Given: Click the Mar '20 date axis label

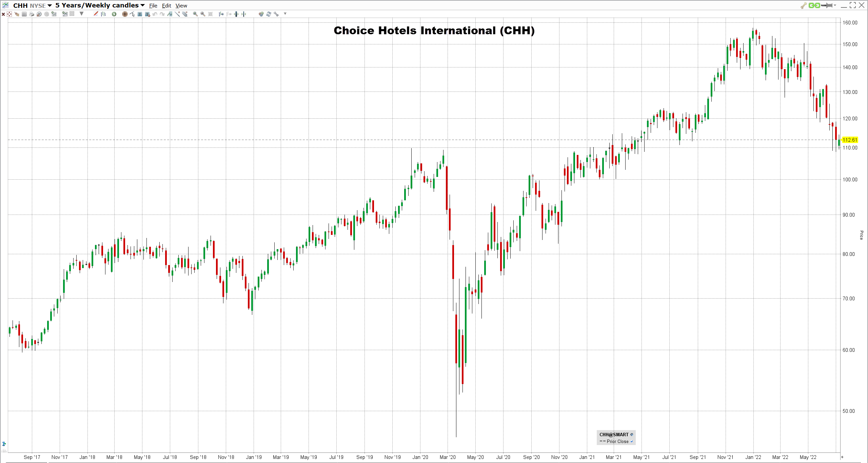Looking at the screenshot, I should click(448, 457).
